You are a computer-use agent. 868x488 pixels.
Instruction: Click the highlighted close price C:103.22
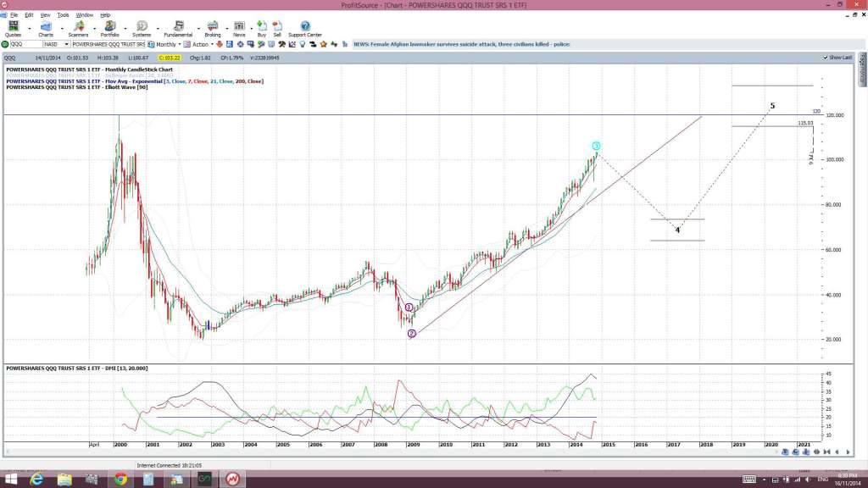(x=170, y=58)
